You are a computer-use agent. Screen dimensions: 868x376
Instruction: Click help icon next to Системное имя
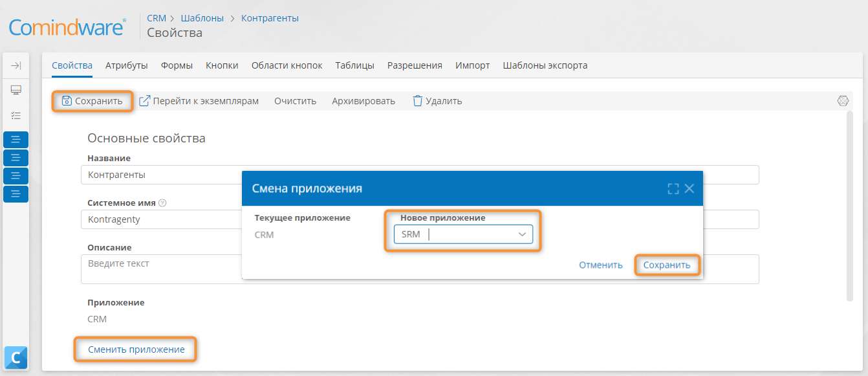162,203
